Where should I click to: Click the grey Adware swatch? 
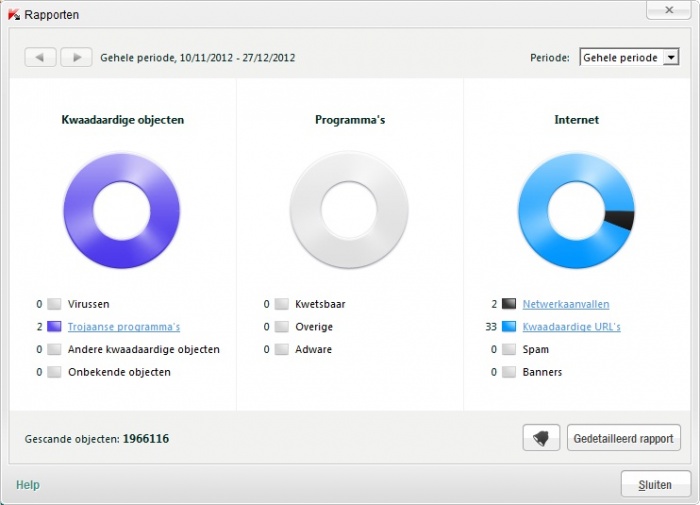pyautogui.click(x=281, y=349)
